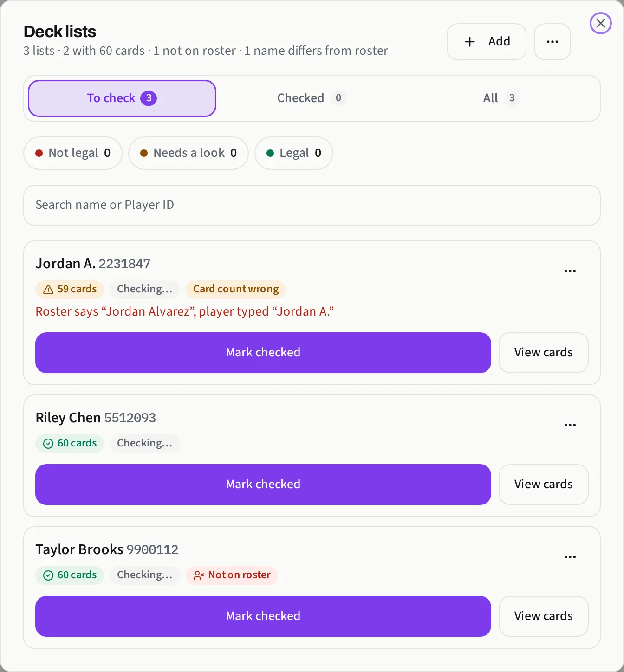
Task: Click the Checking status on Jordan A.
Action: (145, 289)
